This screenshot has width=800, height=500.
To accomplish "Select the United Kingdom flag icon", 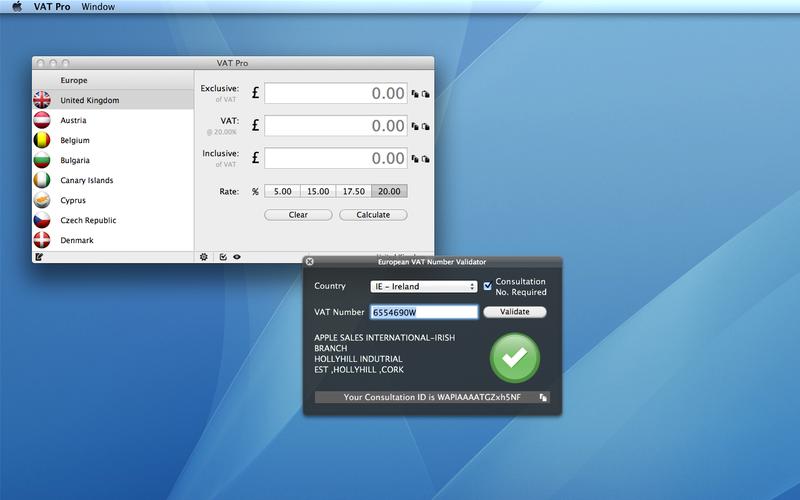I will point(42,100).
